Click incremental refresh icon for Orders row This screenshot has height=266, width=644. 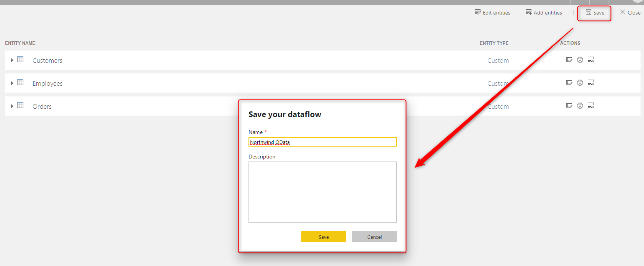point(591,106)
